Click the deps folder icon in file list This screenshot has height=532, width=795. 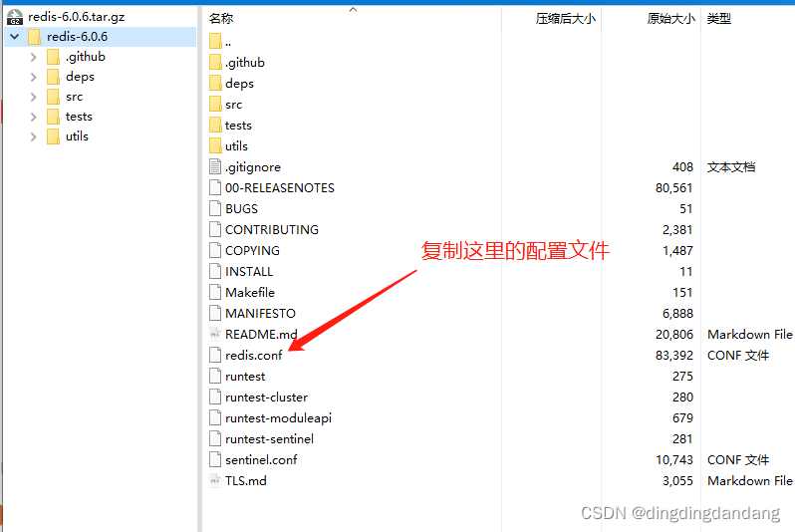(215, 83)
